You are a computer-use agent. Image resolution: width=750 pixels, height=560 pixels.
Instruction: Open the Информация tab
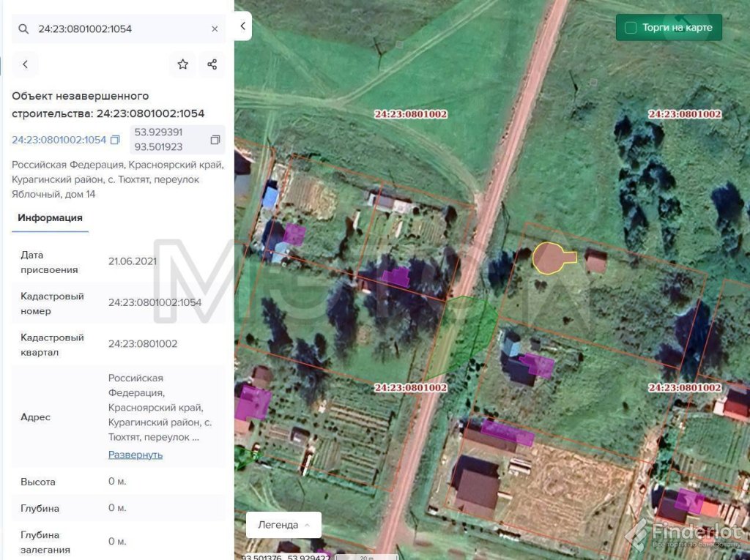pos(50,218)
